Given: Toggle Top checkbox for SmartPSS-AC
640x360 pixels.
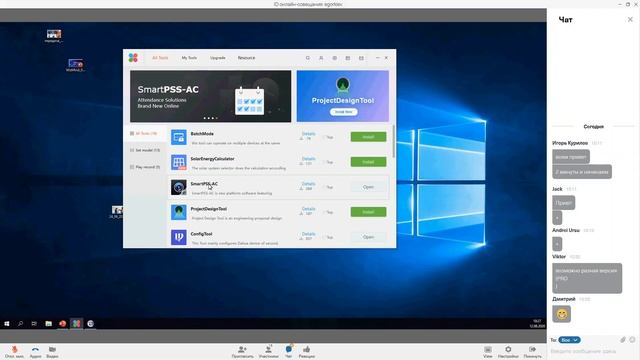Looking at the screenshot, I should click(324, 187).
